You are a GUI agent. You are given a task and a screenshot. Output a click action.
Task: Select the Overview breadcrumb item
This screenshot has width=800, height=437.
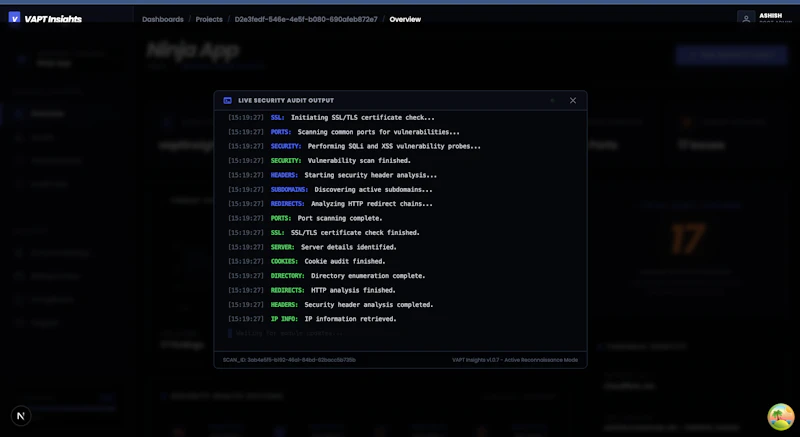point(405,19)
